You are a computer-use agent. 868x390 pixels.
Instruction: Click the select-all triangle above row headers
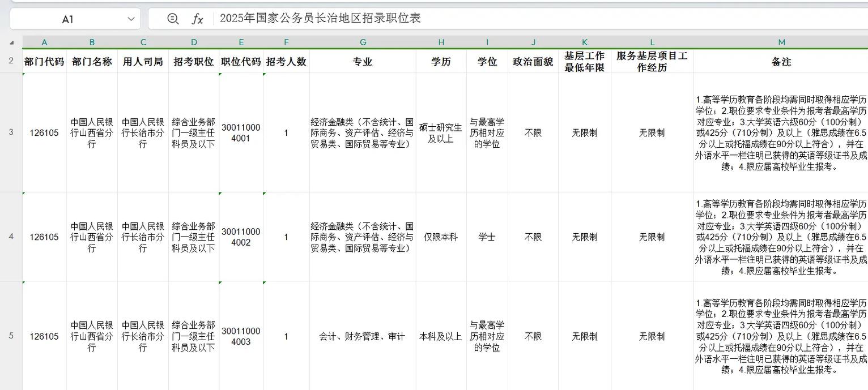12,41
